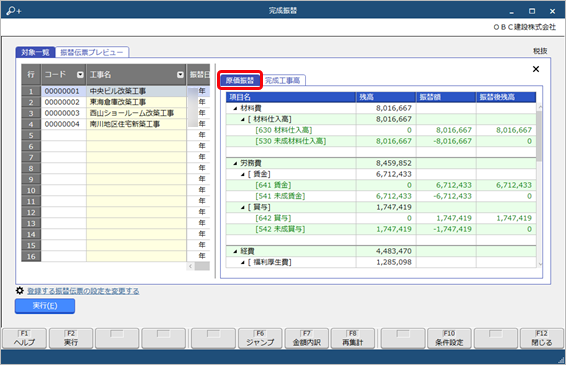Image resolution: width=566 pixels, height=365 pixels.
Task: Click the [530 未成材料仕入高] item
Action: point(291,141)
